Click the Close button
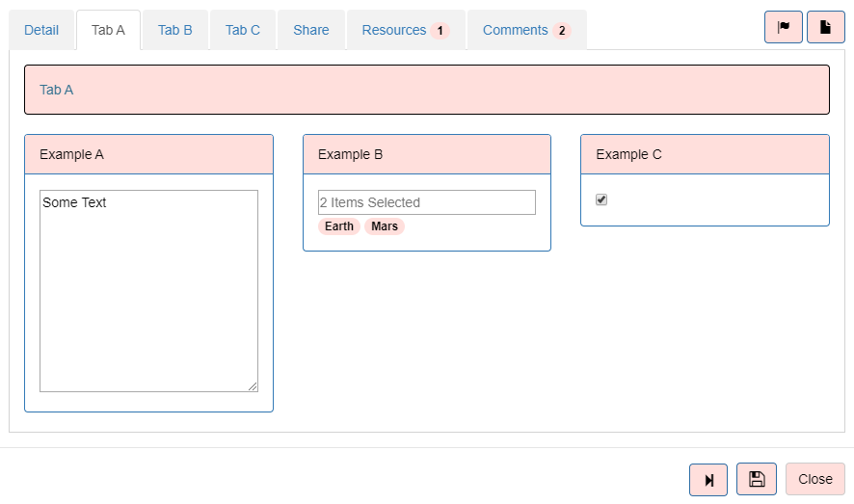The image size is (854, 504). (x=815, y=479)
